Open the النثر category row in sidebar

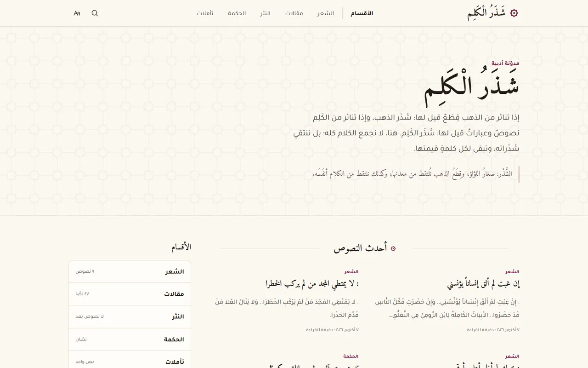(130, 316)
